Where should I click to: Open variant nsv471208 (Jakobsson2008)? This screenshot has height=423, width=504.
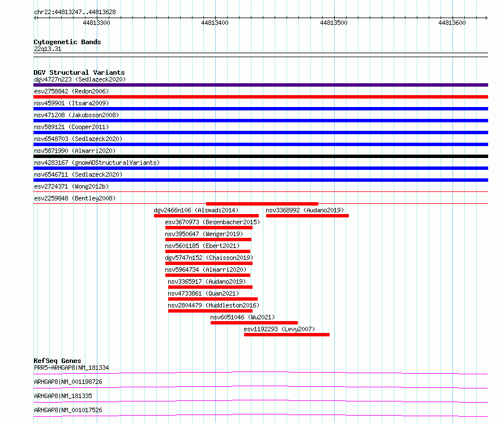click(x=76, y=115)
